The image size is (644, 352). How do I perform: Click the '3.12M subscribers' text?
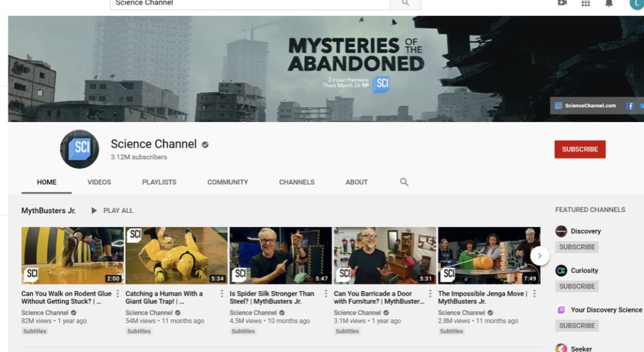139,157
